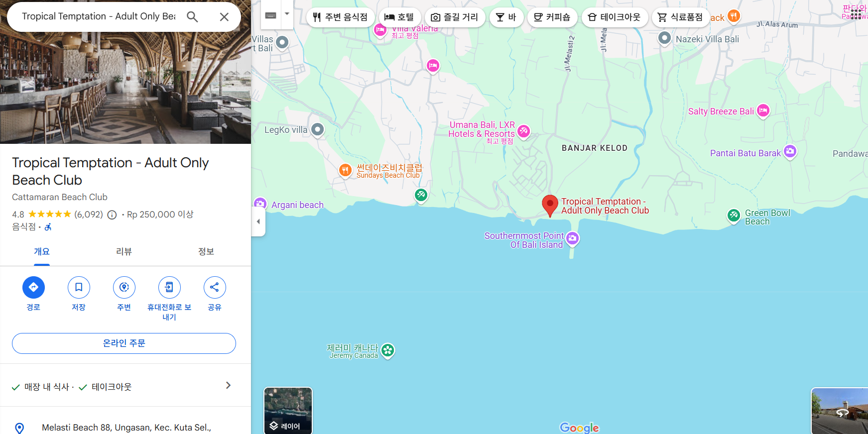Click the Argani beach camera marker
This screenshot has height=434, width=868.
click(x=259, y=204)
